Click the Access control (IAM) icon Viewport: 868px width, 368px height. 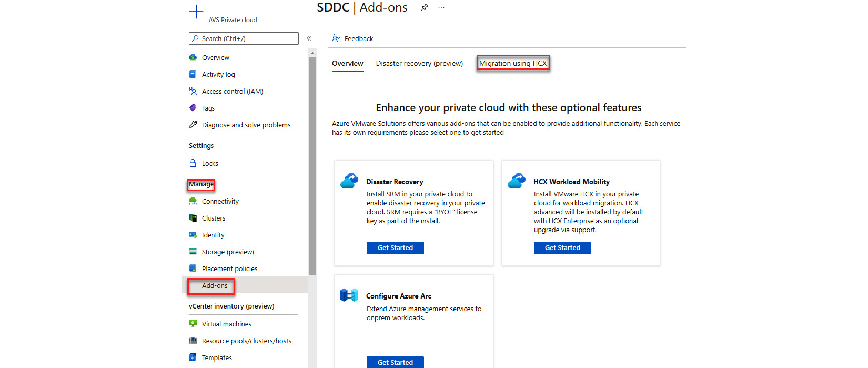pyautogui.click(x=193, y=91)
